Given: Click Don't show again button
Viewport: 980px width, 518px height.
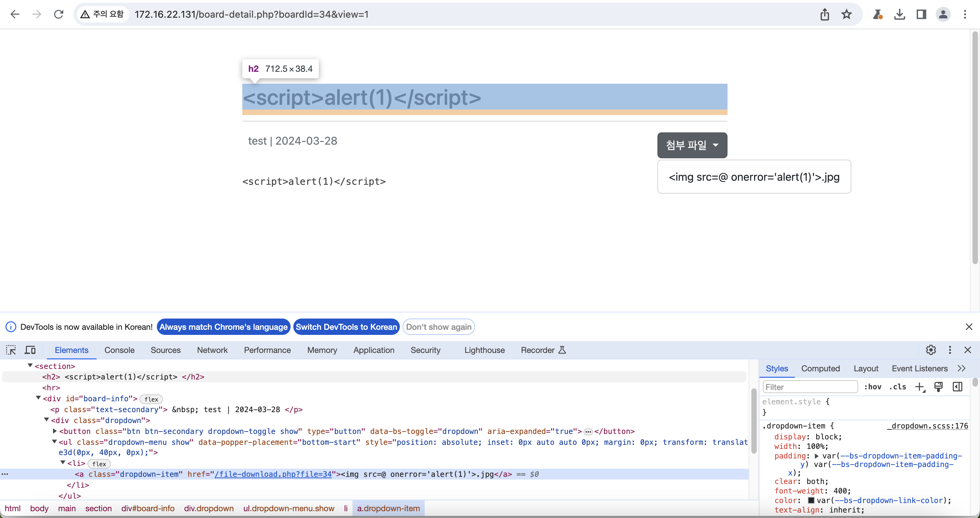Looking at the screenshot, I should click(439, 326).
